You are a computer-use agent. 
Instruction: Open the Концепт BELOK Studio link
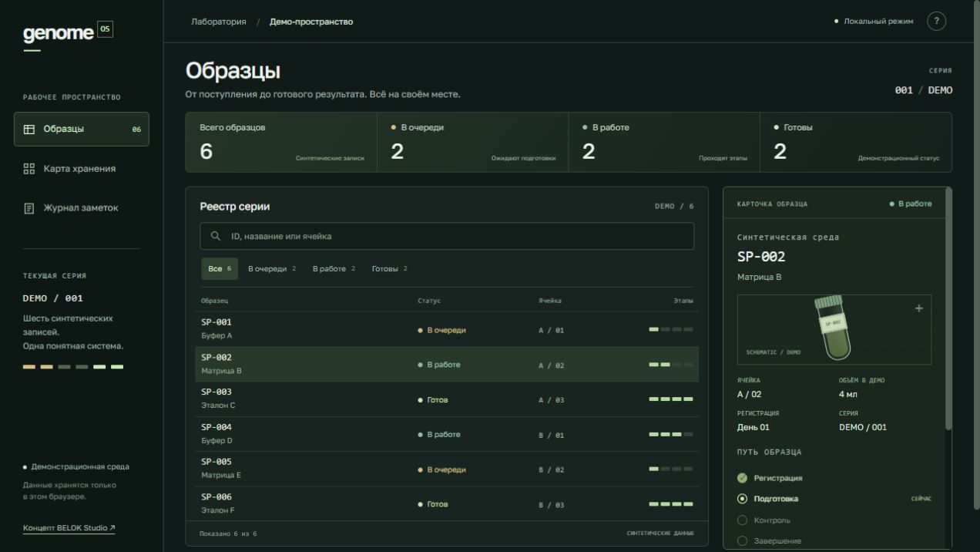tap(69, 528)
